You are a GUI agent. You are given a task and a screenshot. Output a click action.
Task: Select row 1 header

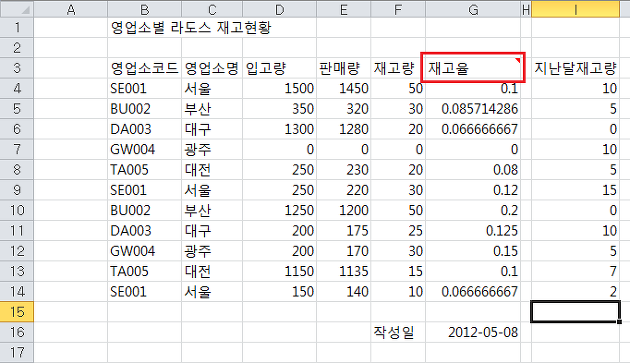(x=17, y=27)
